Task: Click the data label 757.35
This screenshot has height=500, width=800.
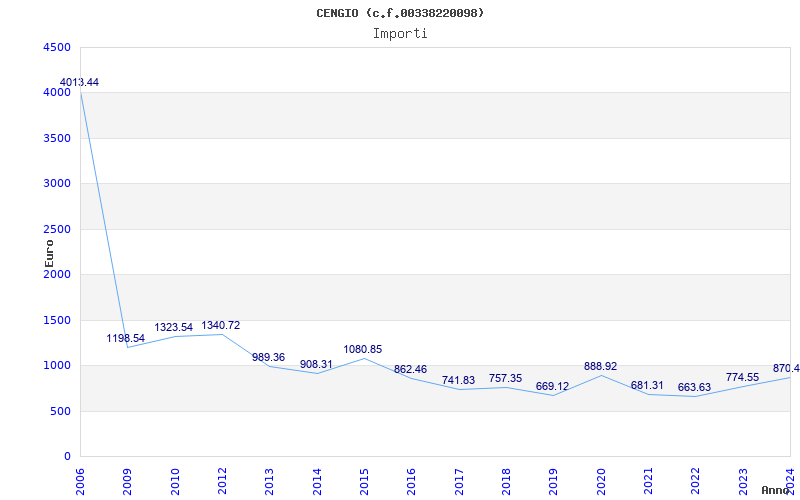Action: pos(505,379)
